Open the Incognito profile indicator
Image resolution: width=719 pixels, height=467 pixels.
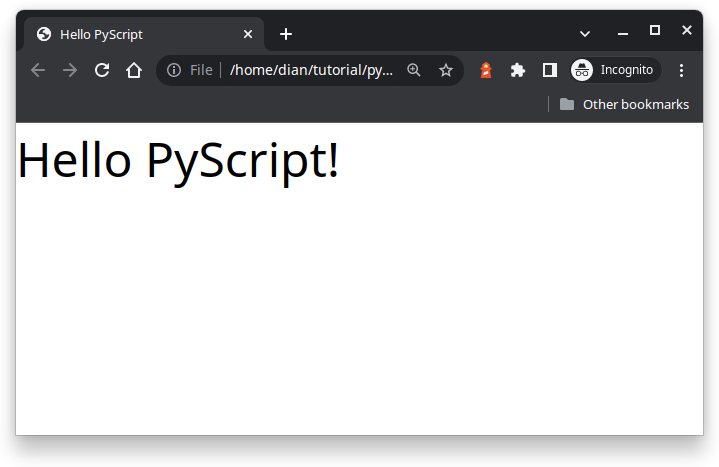[x=615, y=70]
